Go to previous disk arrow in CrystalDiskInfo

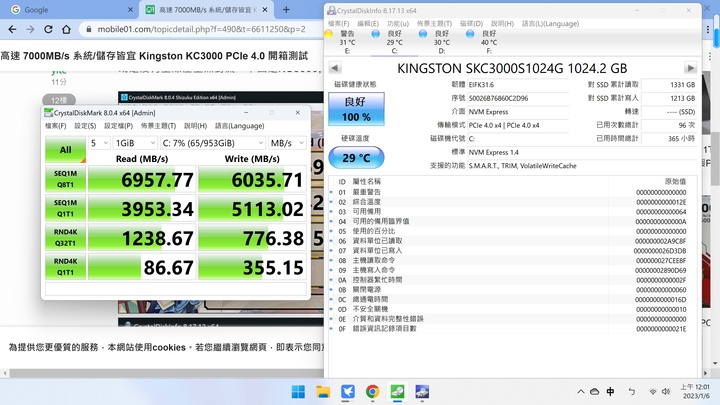(x=335, y=68)
